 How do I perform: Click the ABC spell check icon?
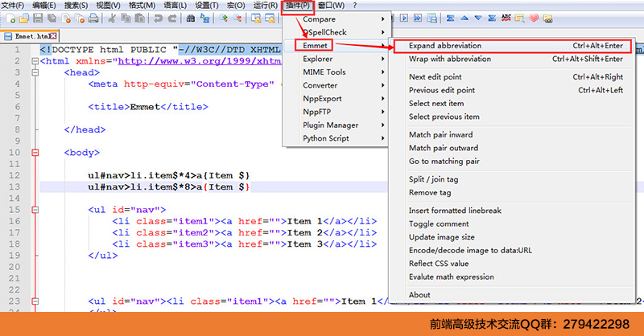point(506,18)
